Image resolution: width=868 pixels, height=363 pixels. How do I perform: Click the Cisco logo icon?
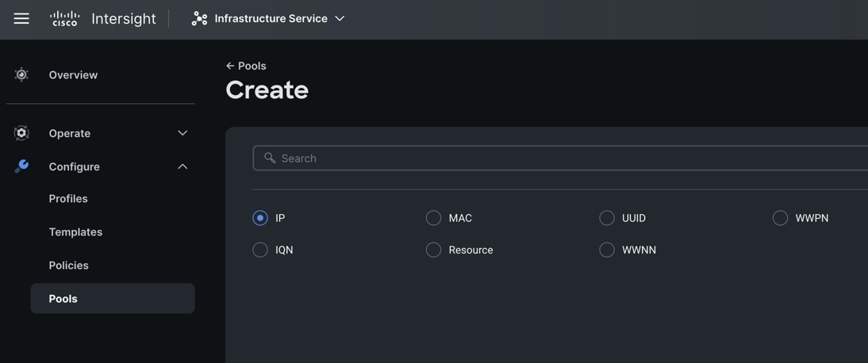(x=64, y=18)
